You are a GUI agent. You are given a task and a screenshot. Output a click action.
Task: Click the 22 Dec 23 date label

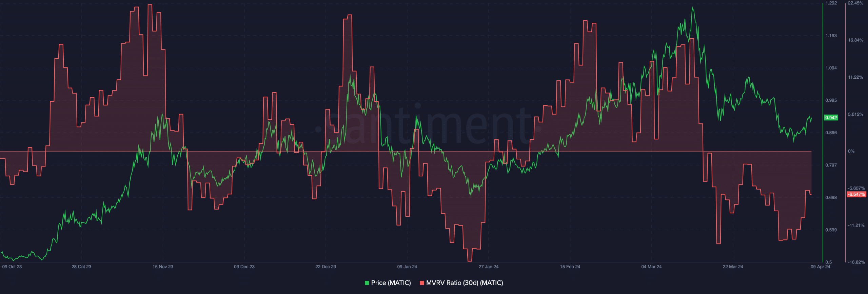(325, 267)
